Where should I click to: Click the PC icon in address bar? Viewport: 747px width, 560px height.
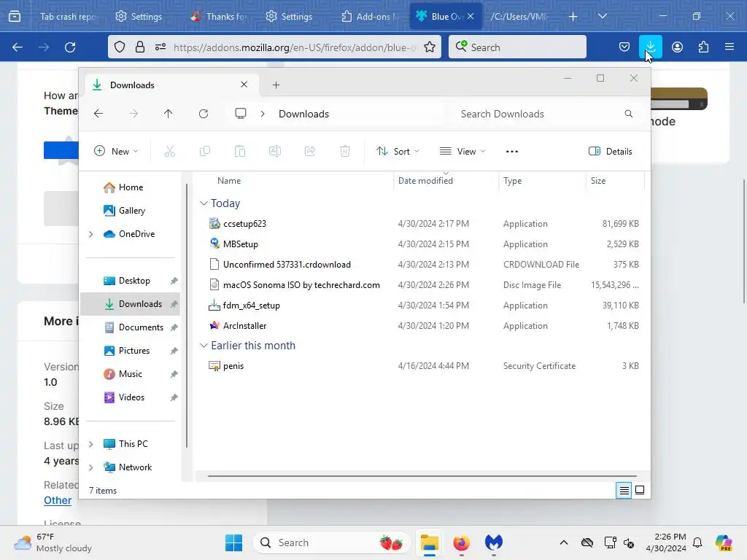coord(241,114)
